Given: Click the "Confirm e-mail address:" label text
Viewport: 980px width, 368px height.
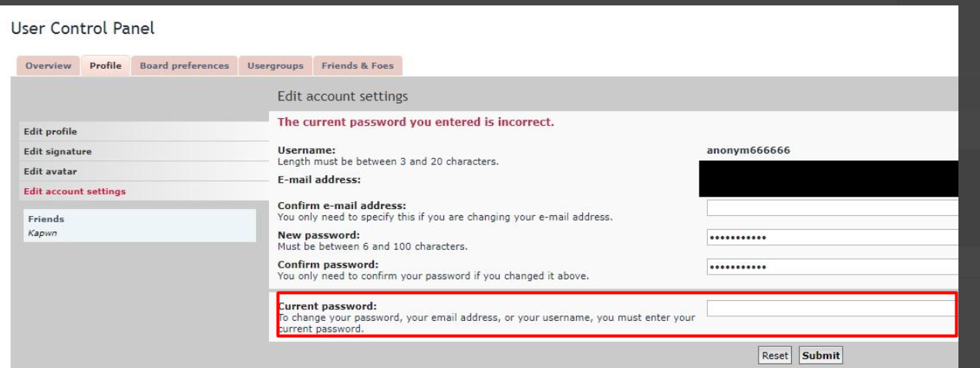Looking at the screenshot, I should pos(340,205).
